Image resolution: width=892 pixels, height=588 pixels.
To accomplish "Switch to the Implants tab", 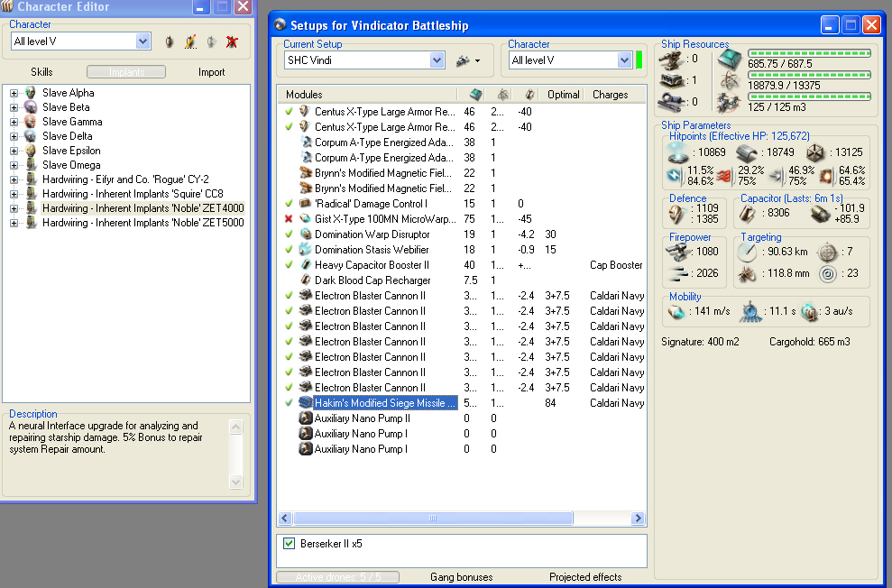I will (126, 72).
